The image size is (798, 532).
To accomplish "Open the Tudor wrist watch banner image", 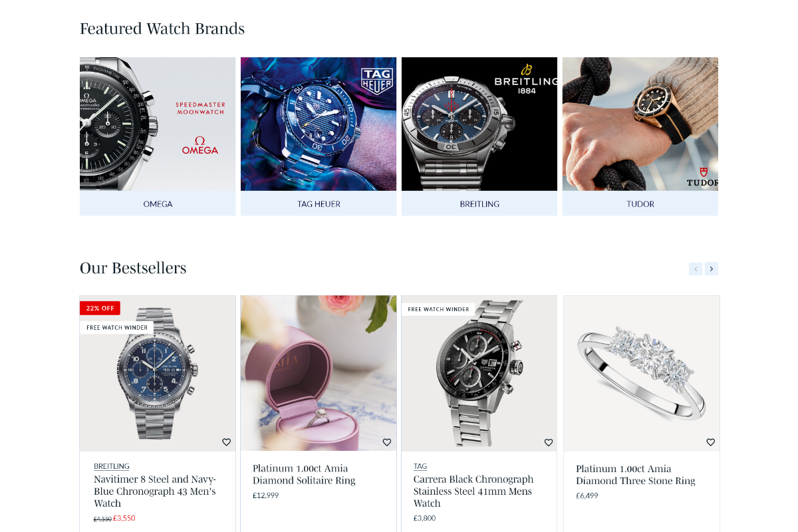I will point(640,124).
